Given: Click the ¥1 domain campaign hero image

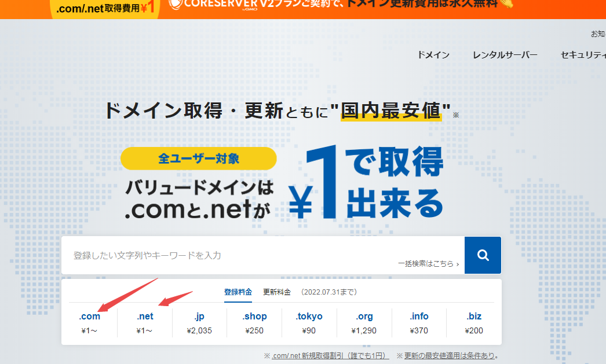Looking at the screenshot, I should point(284,182).
